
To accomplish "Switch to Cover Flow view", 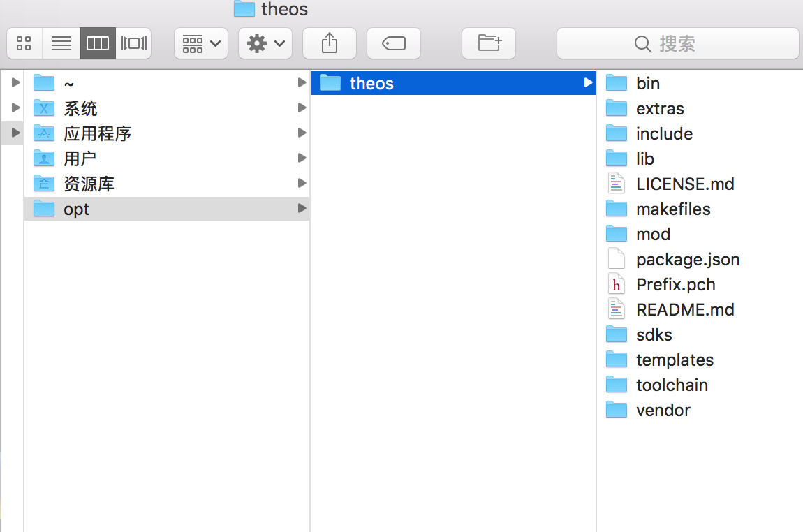I will 133,43.
